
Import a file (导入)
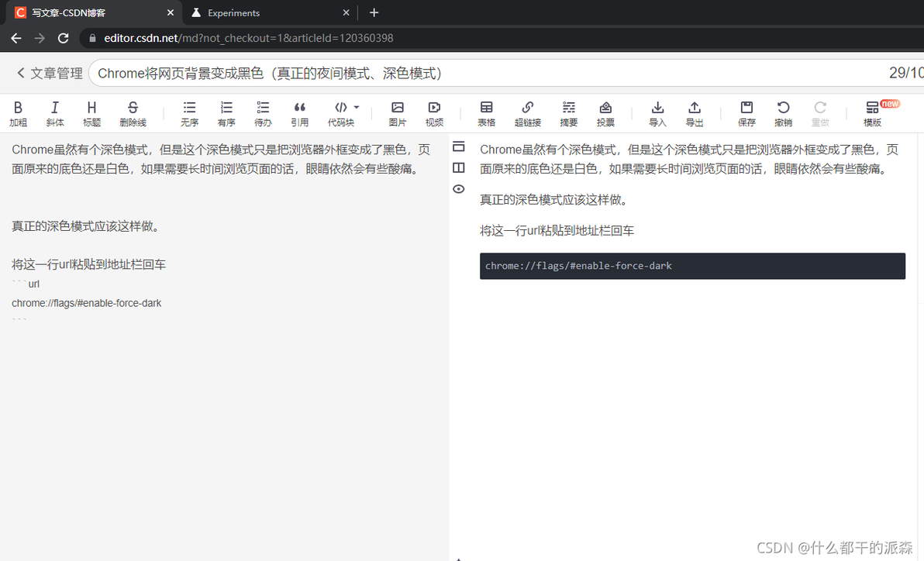657,114
